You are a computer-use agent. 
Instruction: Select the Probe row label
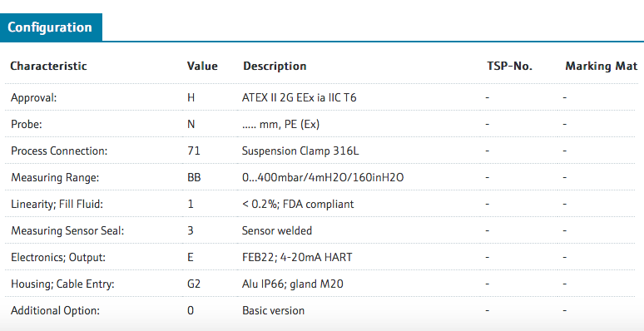click(27, 124)
